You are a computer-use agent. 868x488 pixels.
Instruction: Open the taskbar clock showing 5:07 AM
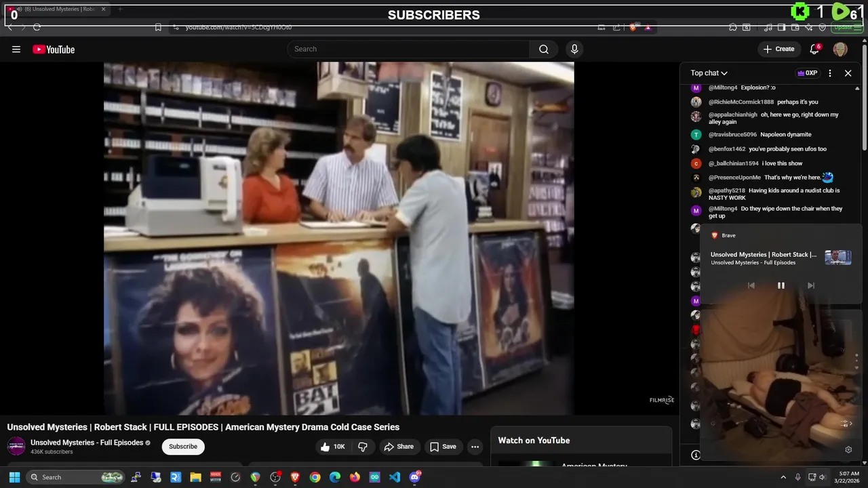pyautogui.click(x=848, y=477)
